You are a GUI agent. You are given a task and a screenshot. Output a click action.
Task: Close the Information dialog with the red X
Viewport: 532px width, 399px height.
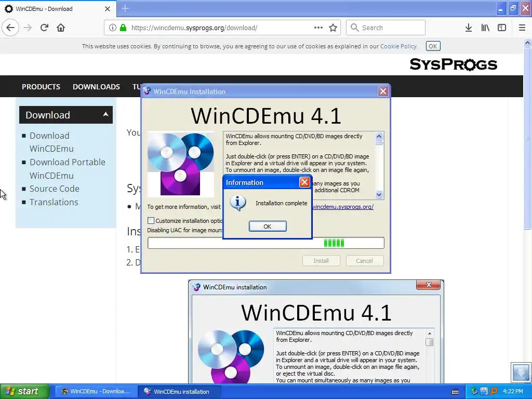[x=304, y=182]
